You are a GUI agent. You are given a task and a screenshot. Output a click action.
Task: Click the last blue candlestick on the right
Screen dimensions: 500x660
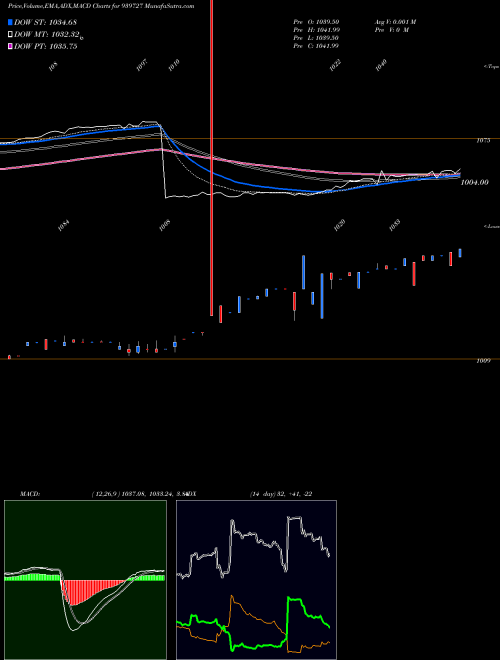click(x=460, y=253)
